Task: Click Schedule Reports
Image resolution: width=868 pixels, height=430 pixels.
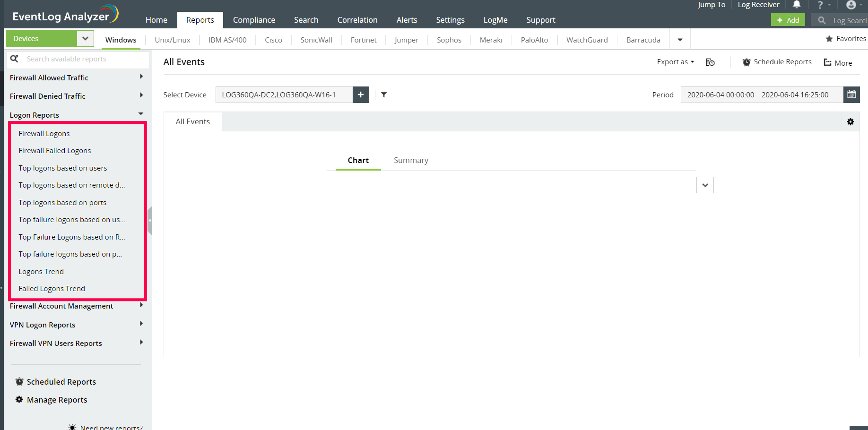Action: [777, 62]
